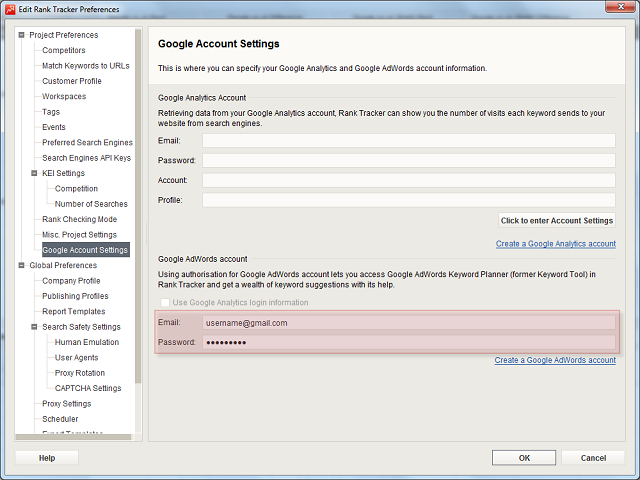Viewport: 640px width, 480px height.
Task: Open Competition under KEI Settings
Action: (76, 189)
